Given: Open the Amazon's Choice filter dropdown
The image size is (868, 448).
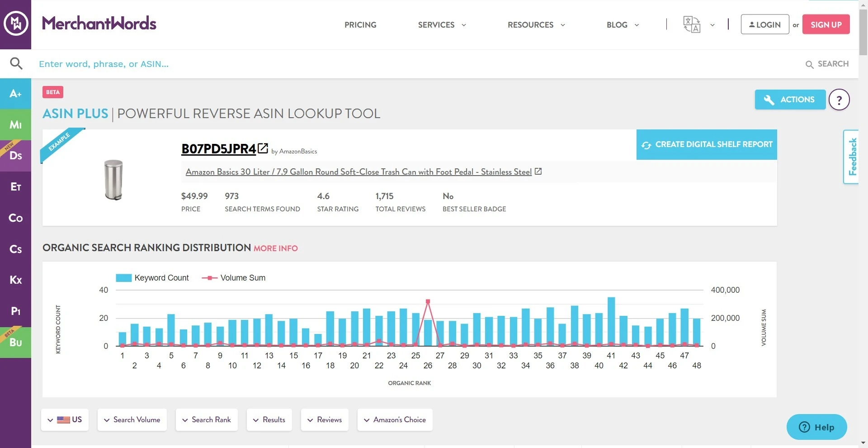Looking at the screenshot, I should coord(395,419).
